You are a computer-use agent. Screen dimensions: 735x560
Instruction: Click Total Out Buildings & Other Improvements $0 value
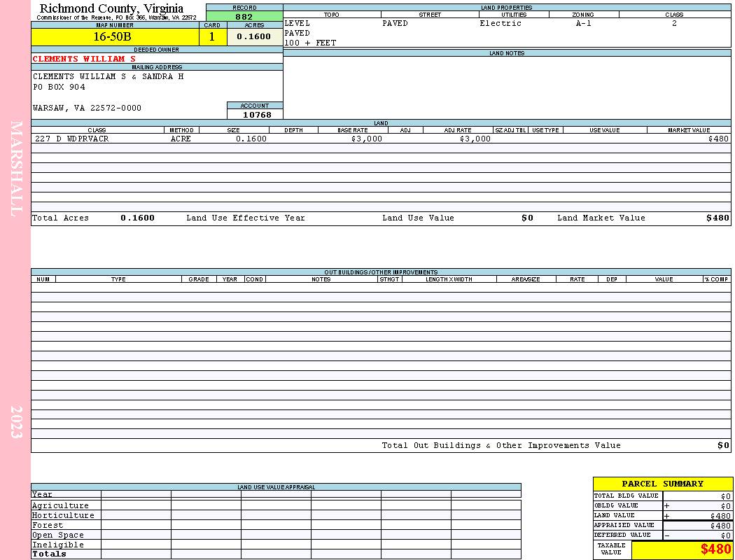click(723, 446)
